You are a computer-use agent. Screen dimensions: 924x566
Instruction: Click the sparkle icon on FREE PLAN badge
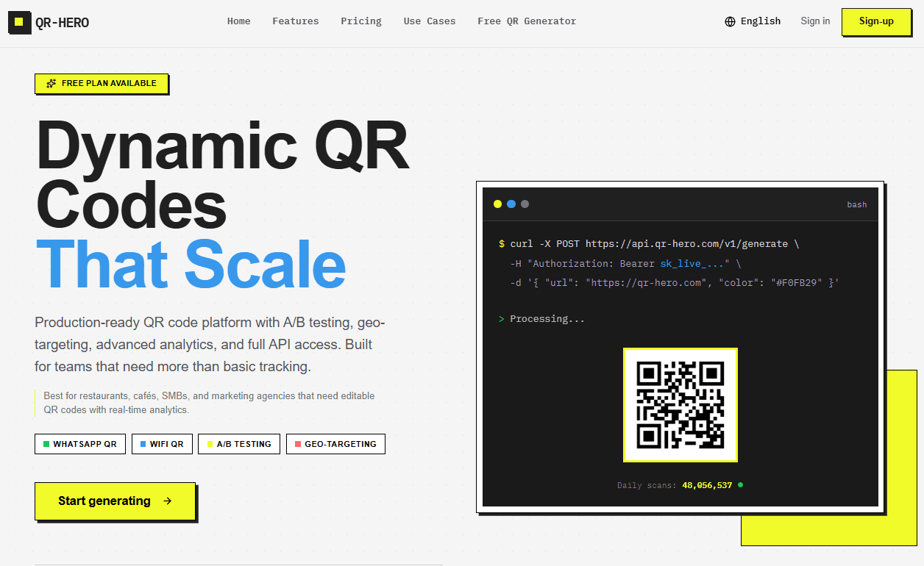click(x=50, y=83)
